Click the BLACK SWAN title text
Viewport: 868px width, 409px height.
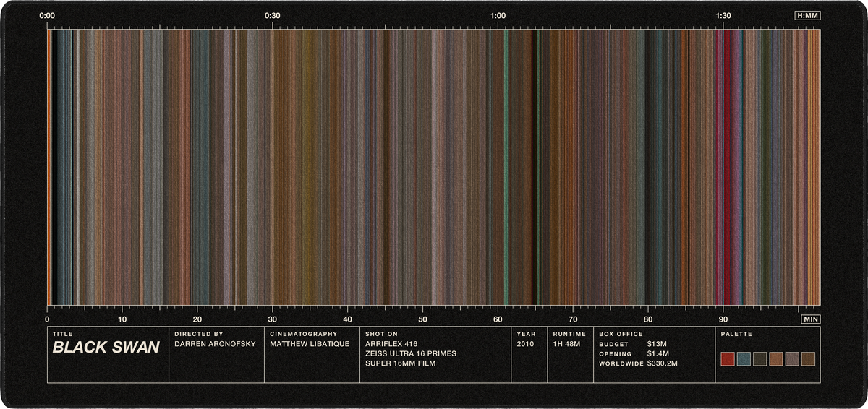point(106,348)
